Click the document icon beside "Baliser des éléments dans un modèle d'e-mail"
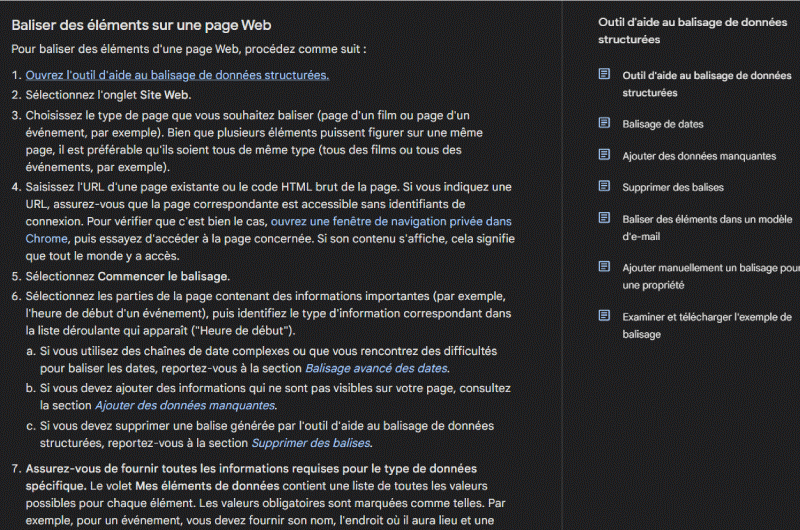The height and width of the screenshot is (530, 800). 604,218
